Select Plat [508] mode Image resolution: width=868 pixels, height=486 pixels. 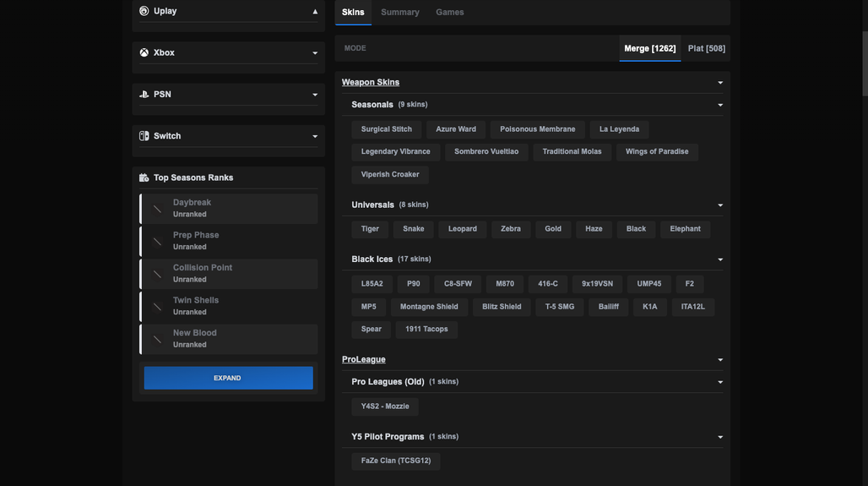pyautogui.click(x=707, y=48)
